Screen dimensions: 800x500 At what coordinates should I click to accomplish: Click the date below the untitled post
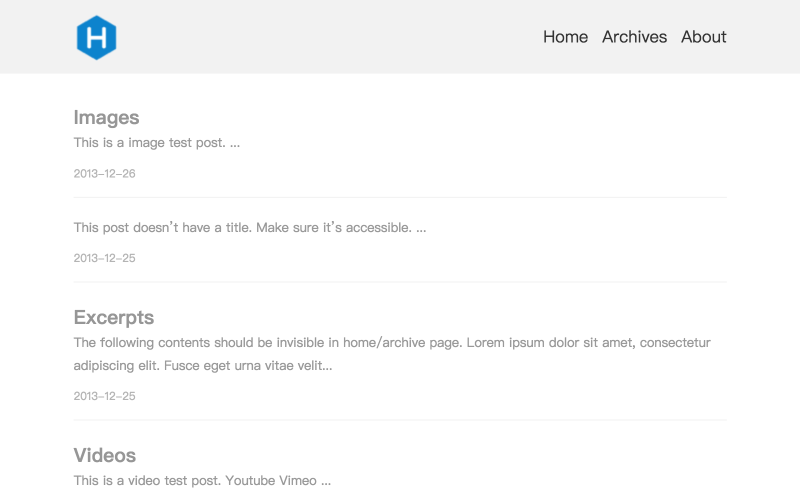(x=104, y=259)
